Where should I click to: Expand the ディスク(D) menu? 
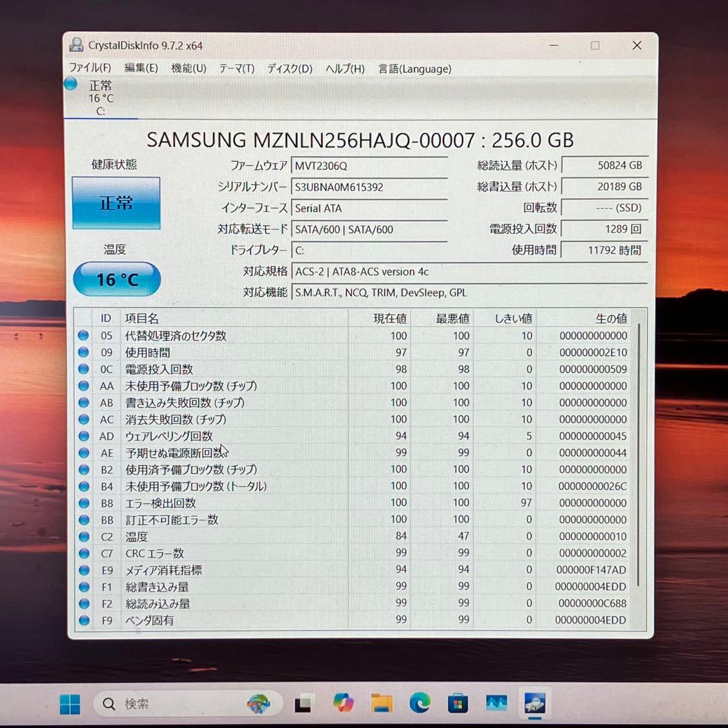pyautogui.click(x=290, y=69)
